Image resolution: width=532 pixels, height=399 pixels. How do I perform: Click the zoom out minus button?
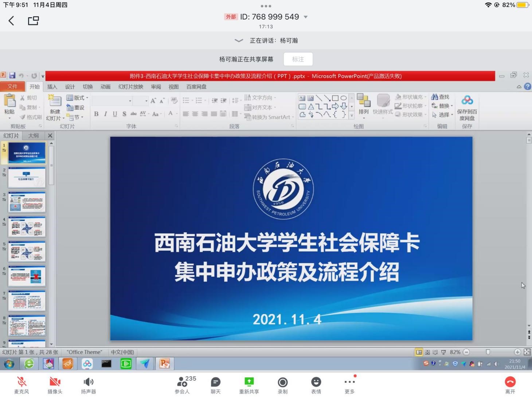pos(466,352)
